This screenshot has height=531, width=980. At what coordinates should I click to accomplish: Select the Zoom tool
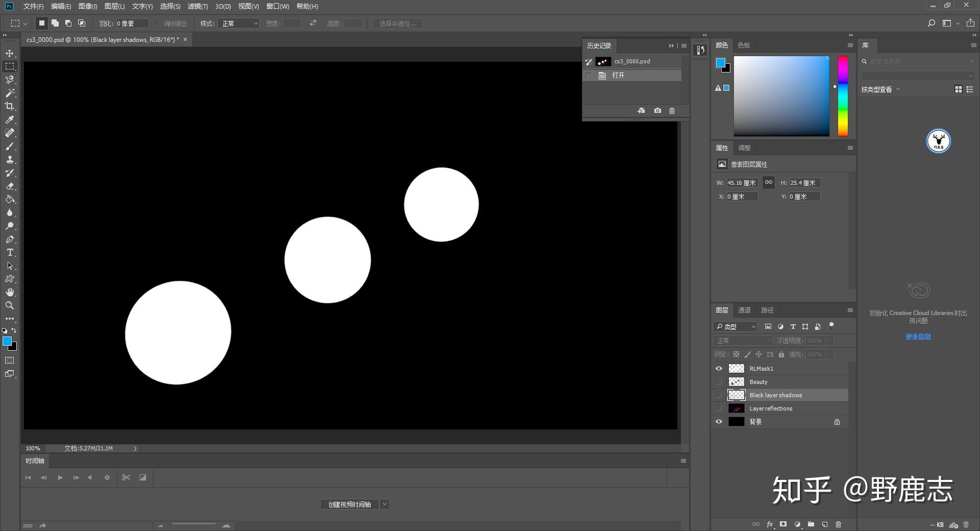coord(10,305)
